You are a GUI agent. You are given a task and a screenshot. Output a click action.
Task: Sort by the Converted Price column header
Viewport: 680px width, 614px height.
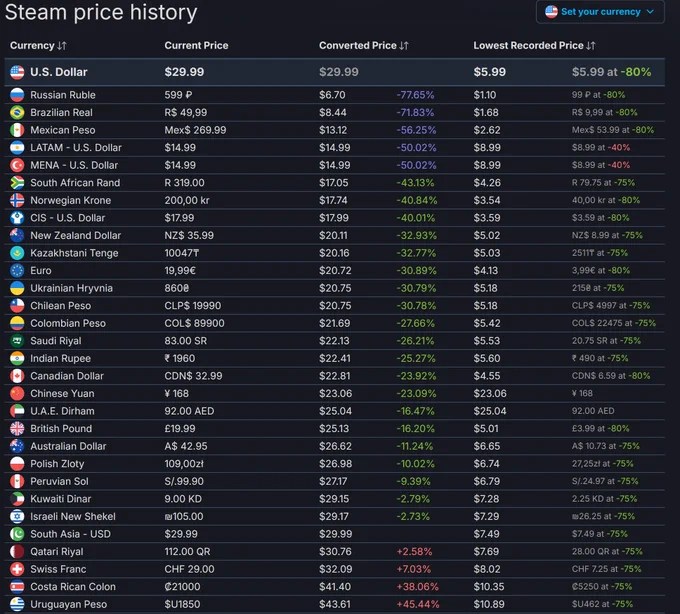pyautogui.click(x=363, y=46)
